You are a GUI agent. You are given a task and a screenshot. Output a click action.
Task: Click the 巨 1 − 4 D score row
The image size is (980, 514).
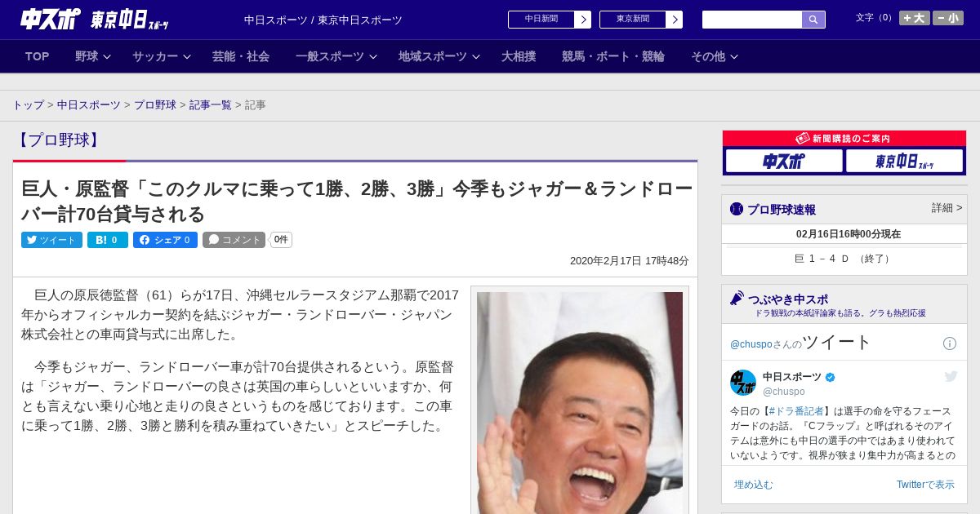coord(844,259)
